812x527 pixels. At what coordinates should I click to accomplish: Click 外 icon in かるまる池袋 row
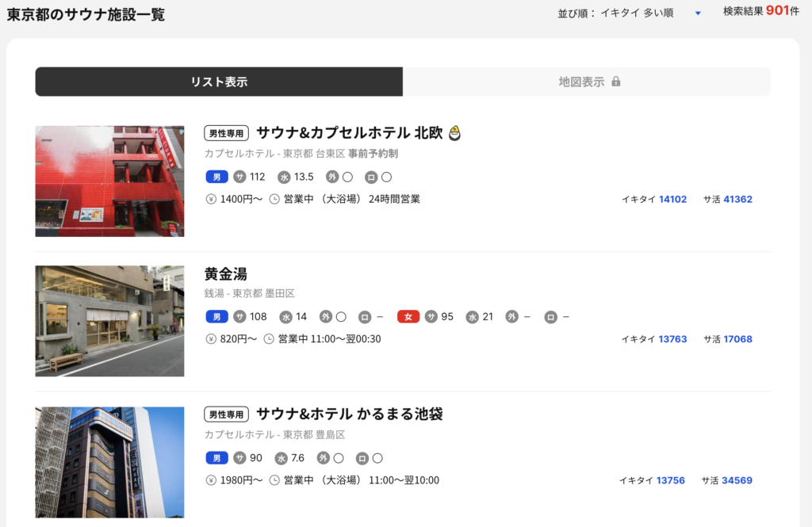324,458
